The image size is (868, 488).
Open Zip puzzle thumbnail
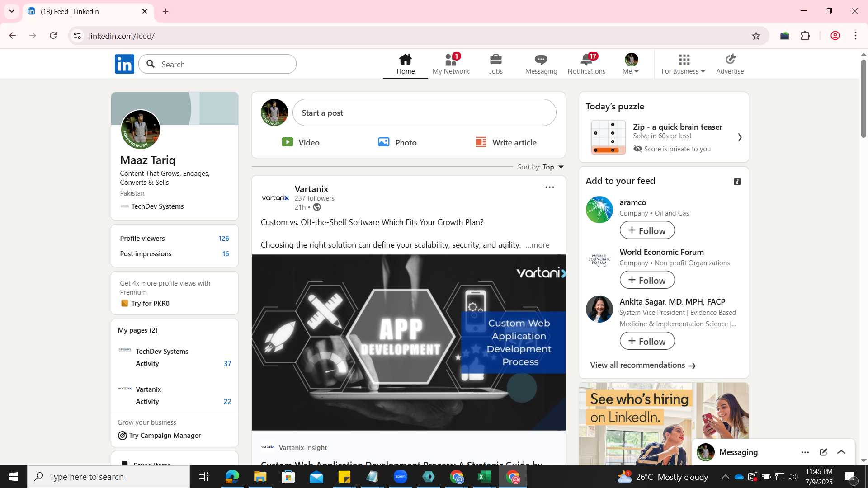(x=608, y=137)
